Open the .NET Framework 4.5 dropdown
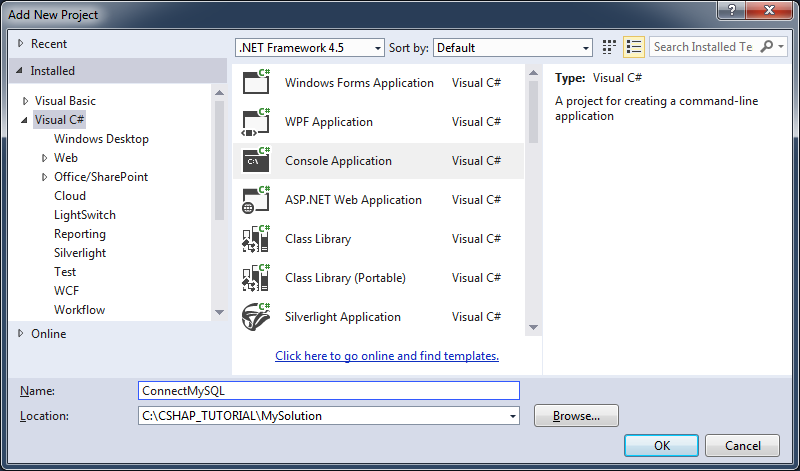 [x=310, y=47]
